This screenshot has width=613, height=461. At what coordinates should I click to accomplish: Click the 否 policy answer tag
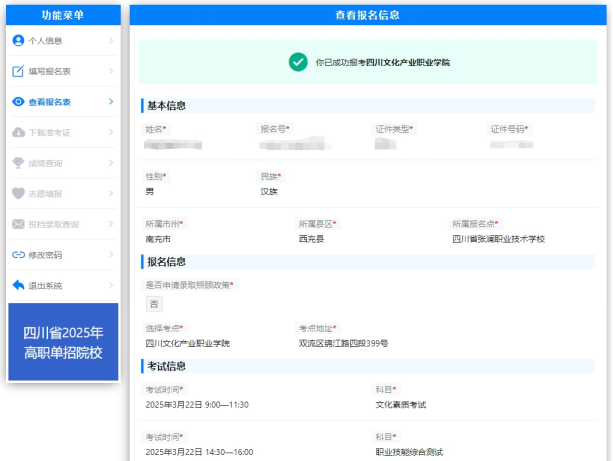coord(154,304)
